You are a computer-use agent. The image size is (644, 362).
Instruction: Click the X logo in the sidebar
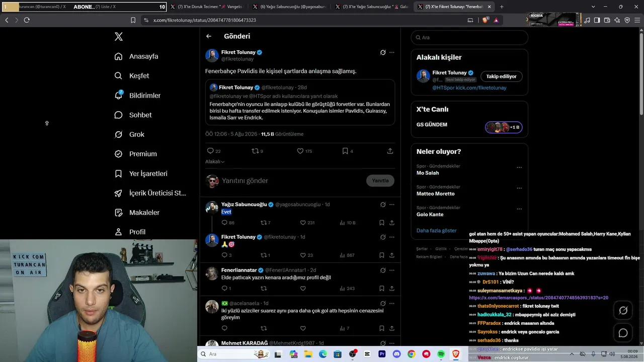[x=119, y=37]
